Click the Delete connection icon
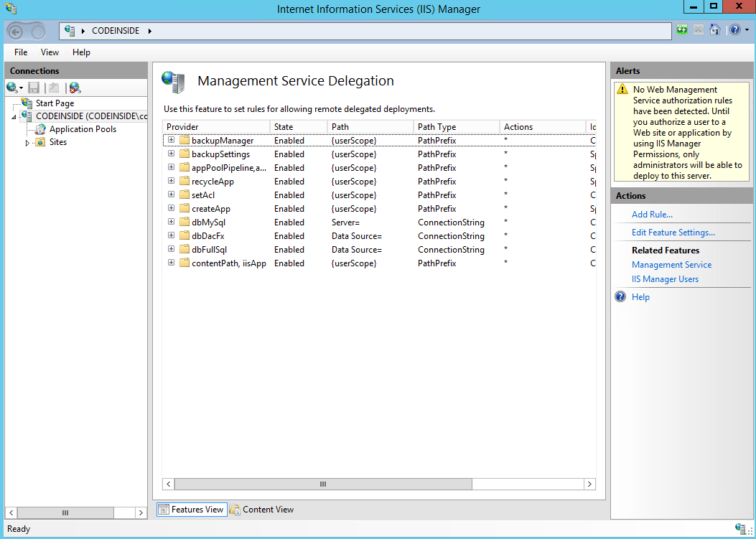Image resolution: width=756 pixels, height=539 pixels. [75, 88]
